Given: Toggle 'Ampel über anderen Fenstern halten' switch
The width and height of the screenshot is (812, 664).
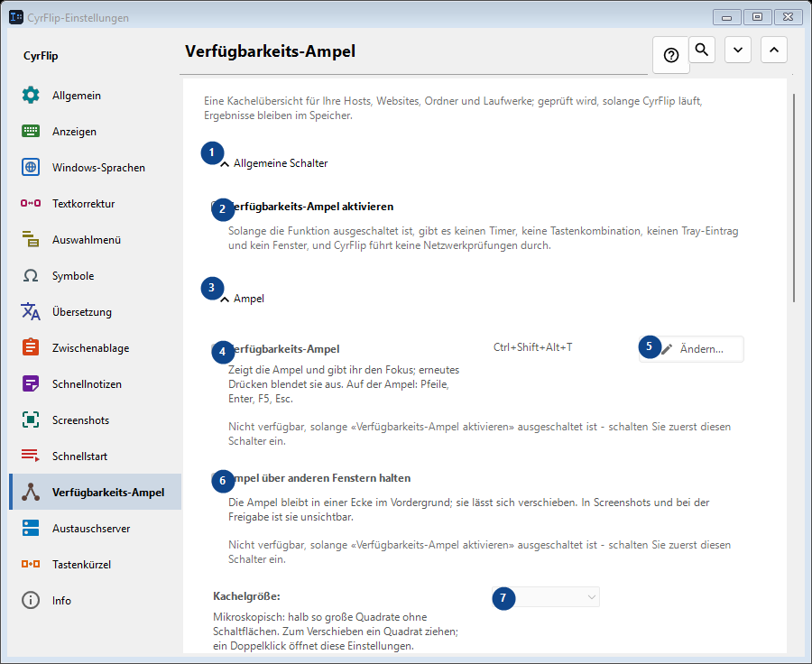Looking at the screenshot, I should pos(219,478).
